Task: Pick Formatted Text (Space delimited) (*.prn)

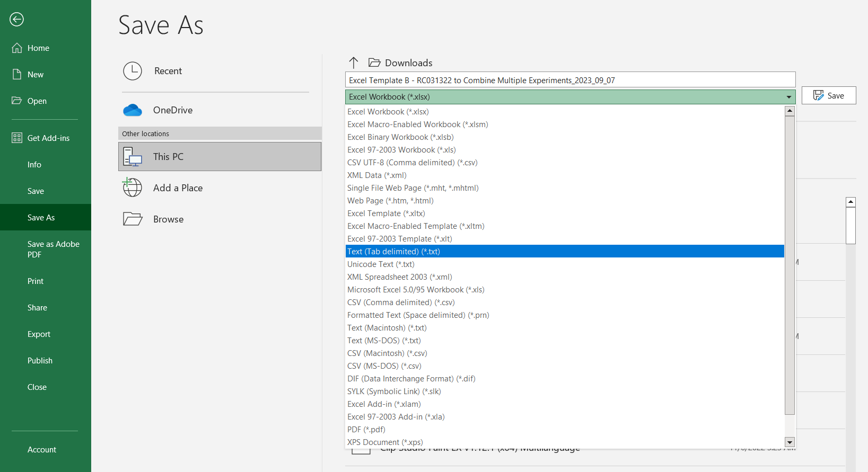Action: (565, 315)
